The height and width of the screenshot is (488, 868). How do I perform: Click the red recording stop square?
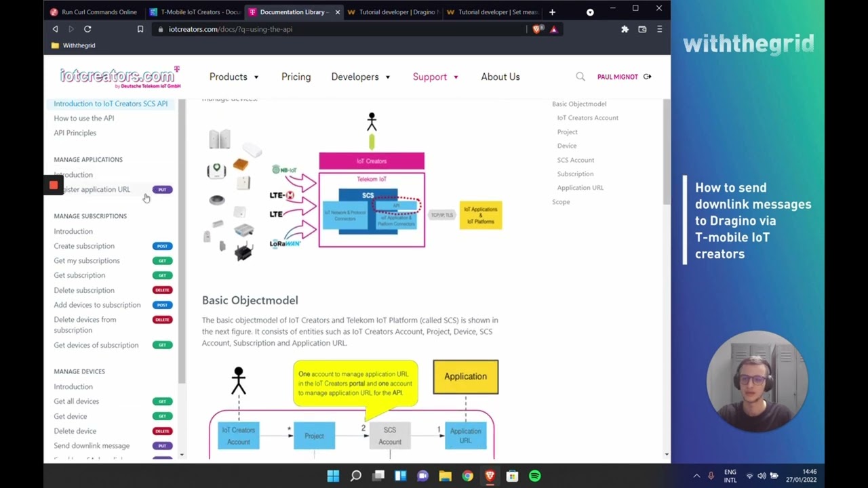[54, 185]
